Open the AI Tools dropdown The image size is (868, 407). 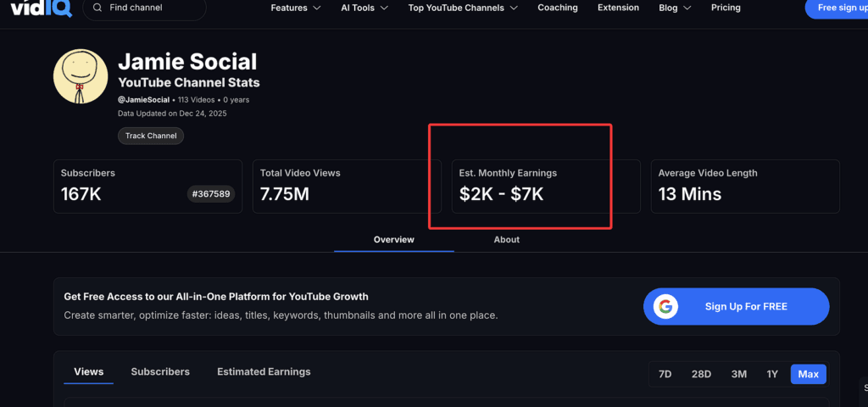pyautogui.click(x=364, y=8)
